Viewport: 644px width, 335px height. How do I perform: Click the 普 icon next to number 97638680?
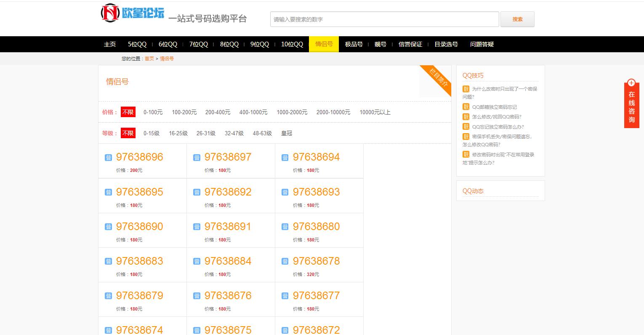[x=285, y=226]
